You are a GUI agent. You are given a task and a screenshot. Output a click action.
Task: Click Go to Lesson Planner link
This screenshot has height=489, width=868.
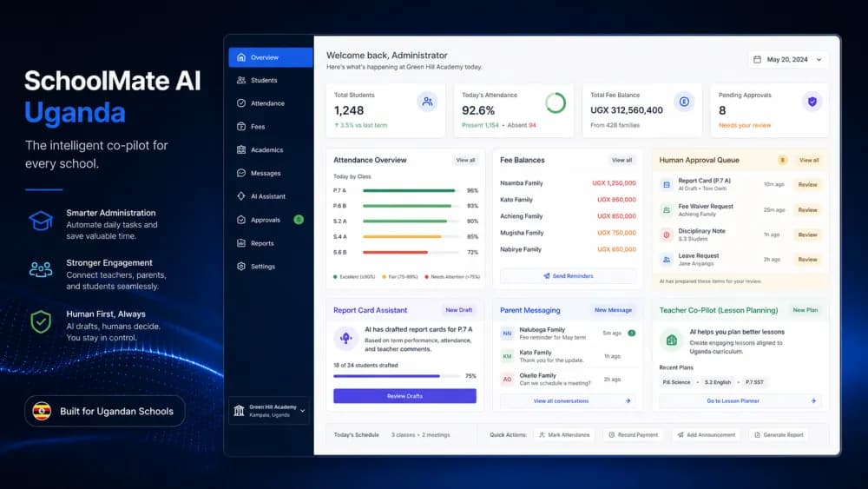(740, 401)
